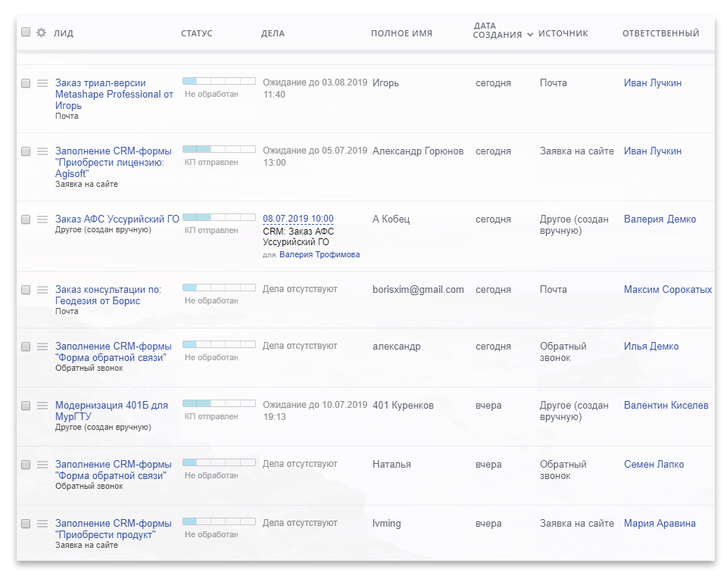Click the Полное имя column header
Screen dimensions: 727x588
[x=401, y=33]
